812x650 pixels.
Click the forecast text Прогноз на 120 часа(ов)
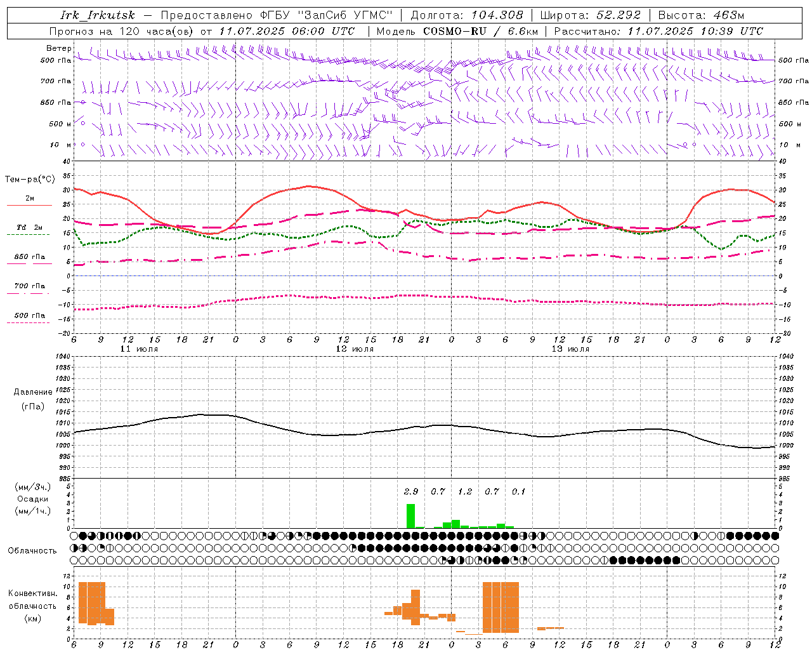[122, 31]
